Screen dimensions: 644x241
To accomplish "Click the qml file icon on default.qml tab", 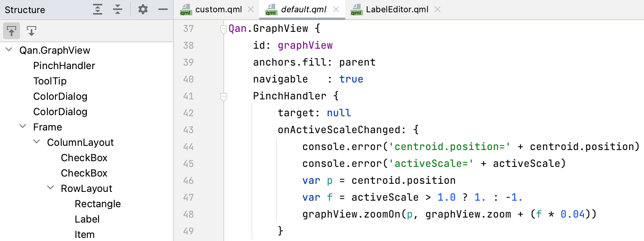I will click(271, 10).
